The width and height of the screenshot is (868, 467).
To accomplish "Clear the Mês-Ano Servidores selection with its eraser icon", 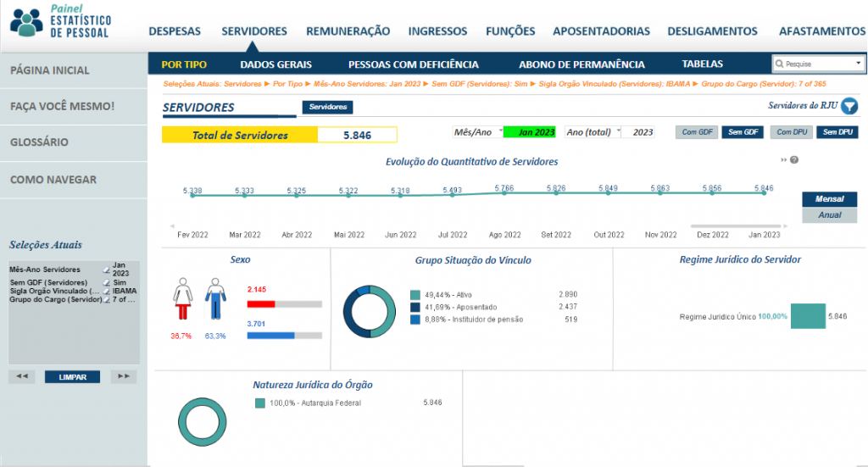I will coord(106,270).
